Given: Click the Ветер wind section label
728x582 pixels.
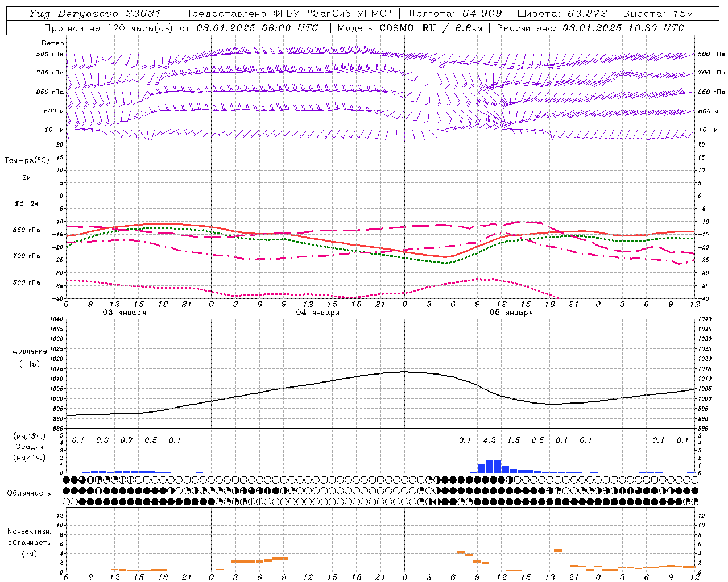Looking at the screenshot, I should (53, 43).
